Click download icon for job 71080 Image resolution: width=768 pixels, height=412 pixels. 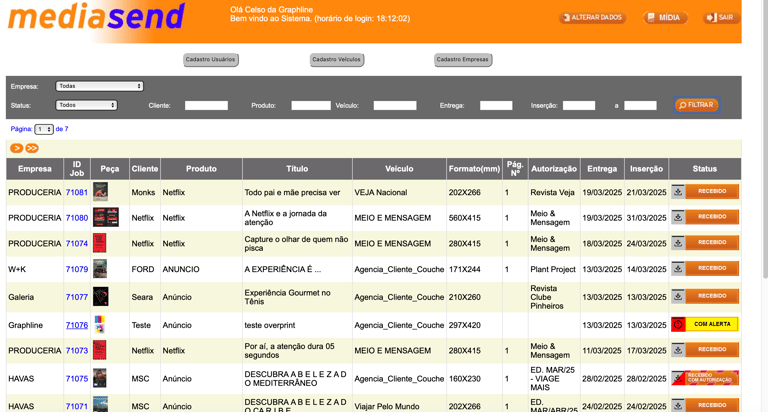[x=678, y=217]
